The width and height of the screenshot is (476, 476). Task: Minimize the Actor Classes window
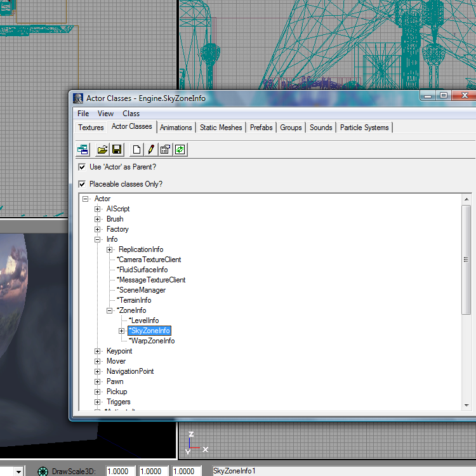428,96
